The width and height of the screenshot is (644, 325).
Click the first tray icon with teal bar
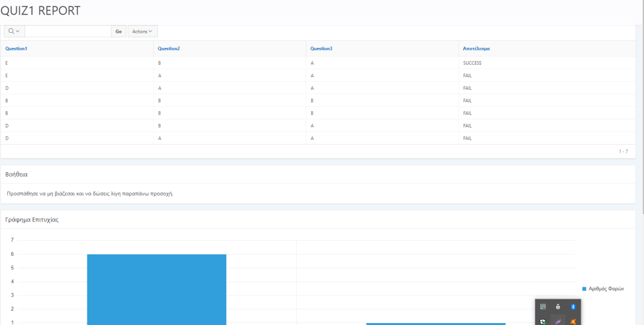(543, 307)
